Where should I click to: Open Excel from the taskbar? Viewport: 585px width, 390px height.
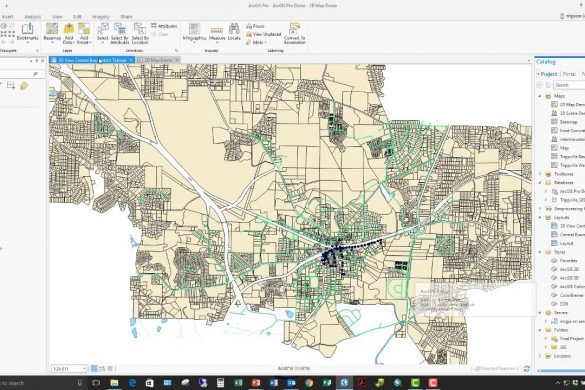pyautogui.click(x=238, y=383)
